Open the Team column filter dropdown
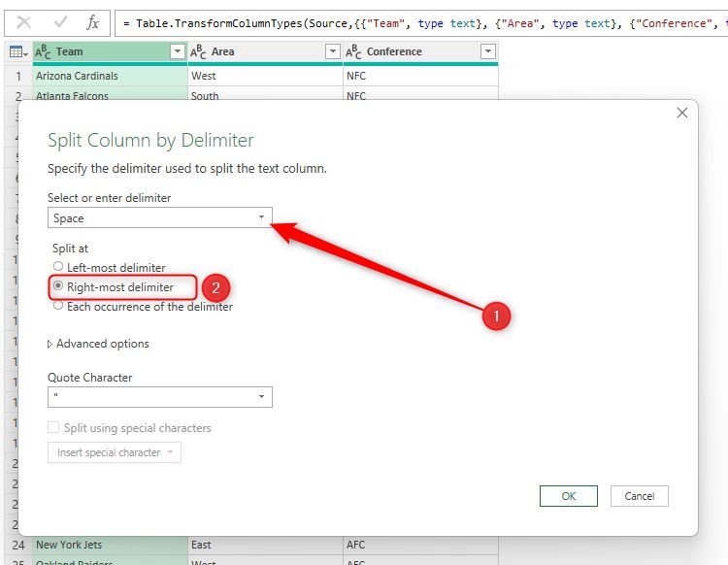Image resolution: width=728 pixels, height=565 pixels. [177, 51]
